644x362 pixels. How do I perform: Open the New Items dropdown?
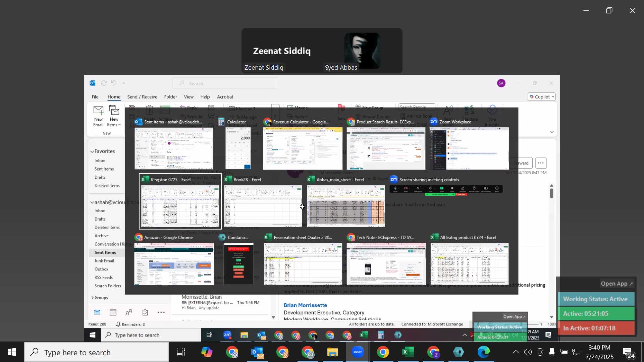(x=114, y=116)
